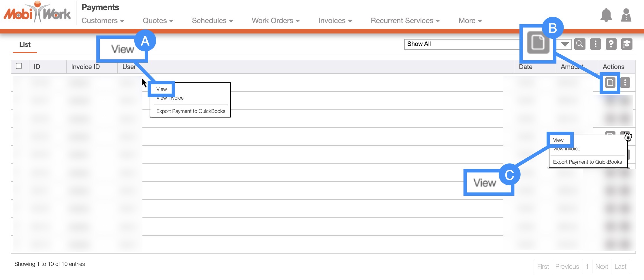Open first row three-dot actions menu
Viewport: 644px width, 280px height.
(625, 83)
